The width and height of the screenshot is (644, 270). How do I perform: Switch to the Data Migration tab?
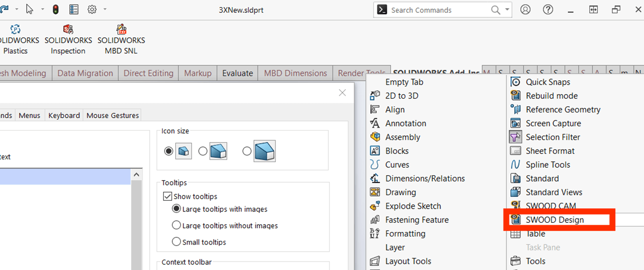pyautogui.click(x=85, y=73)
